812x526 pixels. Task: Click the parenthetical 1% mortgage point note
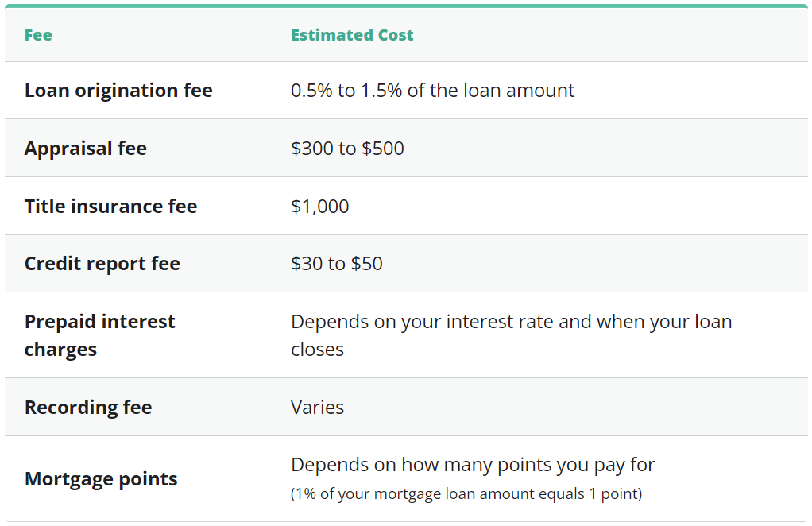tap(466, 493)
